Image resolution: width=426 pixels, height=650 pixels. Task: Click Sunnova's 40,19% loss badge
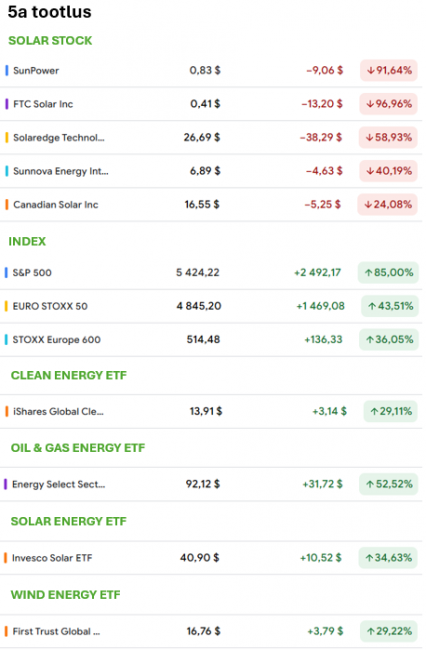[x=388, y=171]
